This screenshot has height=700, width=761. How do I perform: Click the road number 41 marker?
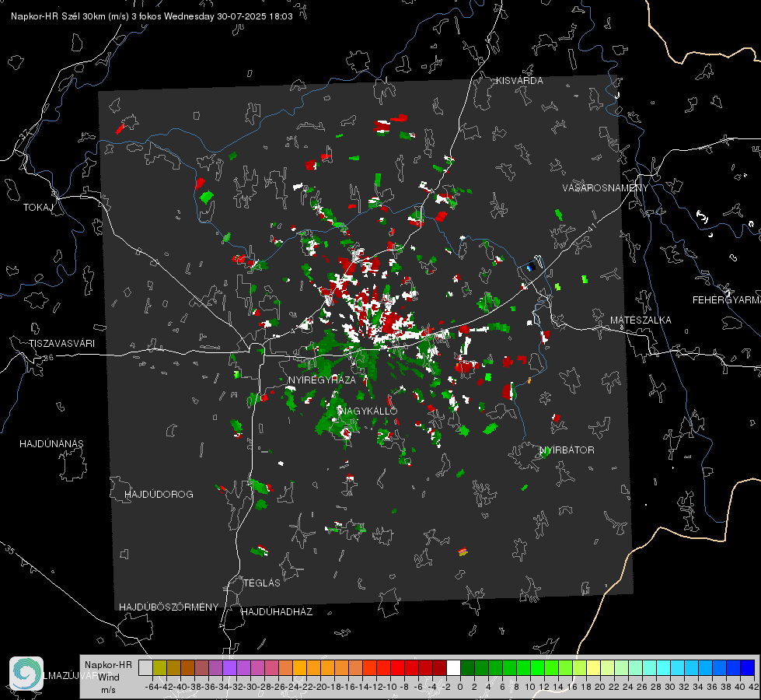click(591, 227)
